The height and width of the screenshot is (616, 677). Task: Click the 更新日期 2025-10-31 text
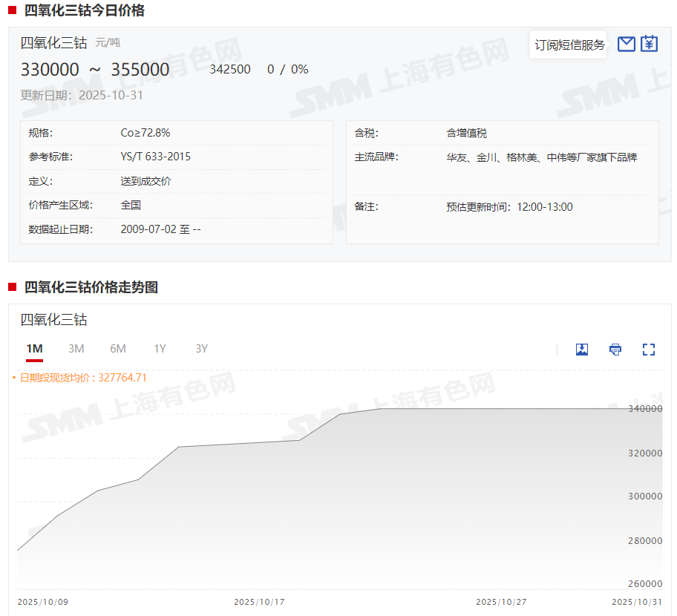pos(82,95)
